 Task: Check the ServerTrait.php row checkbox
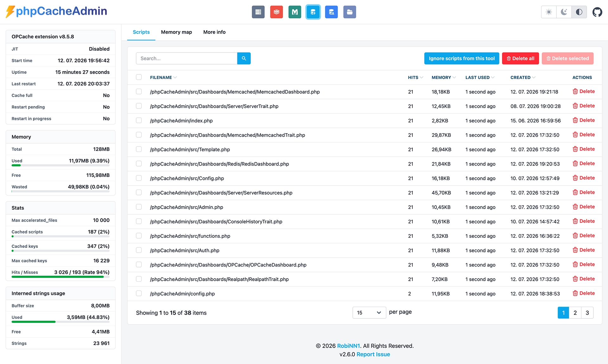[x=139, y=106]
